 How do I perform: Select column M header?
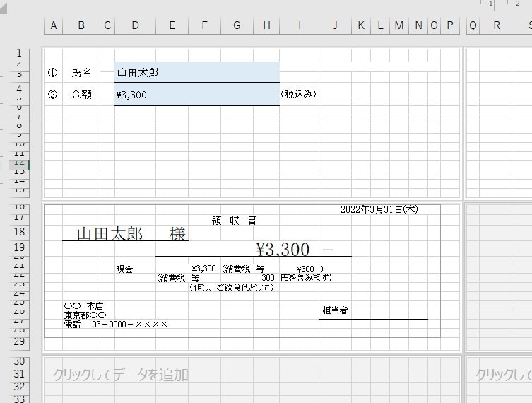coord(399,25)
